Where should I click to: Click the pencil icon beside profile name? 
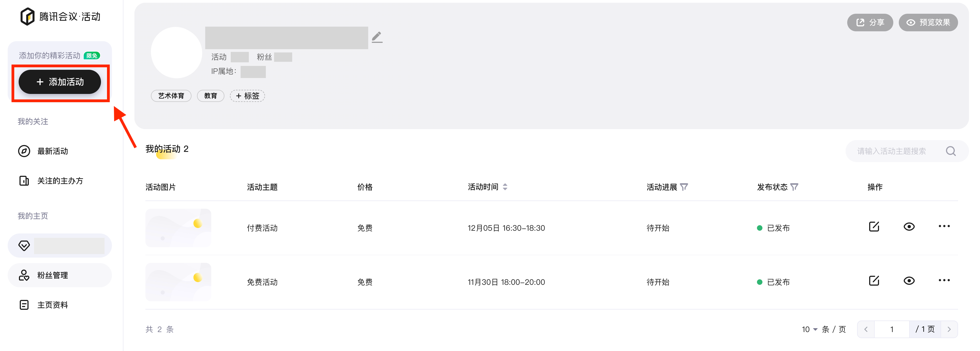pyautogui.click(x=377, y=37)
